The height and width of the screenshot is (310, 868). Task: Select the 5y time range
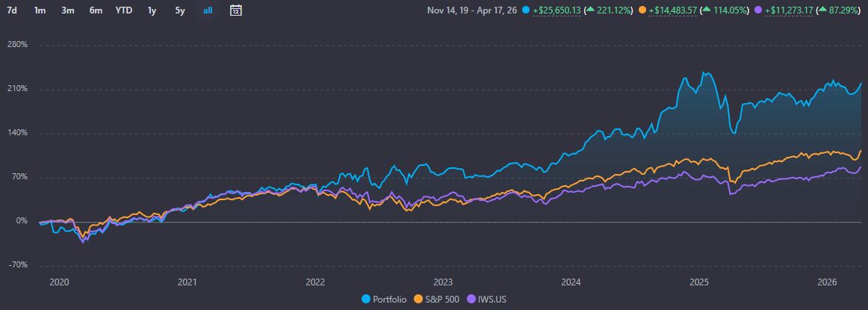pyautogui.click(x=180, y=10)
